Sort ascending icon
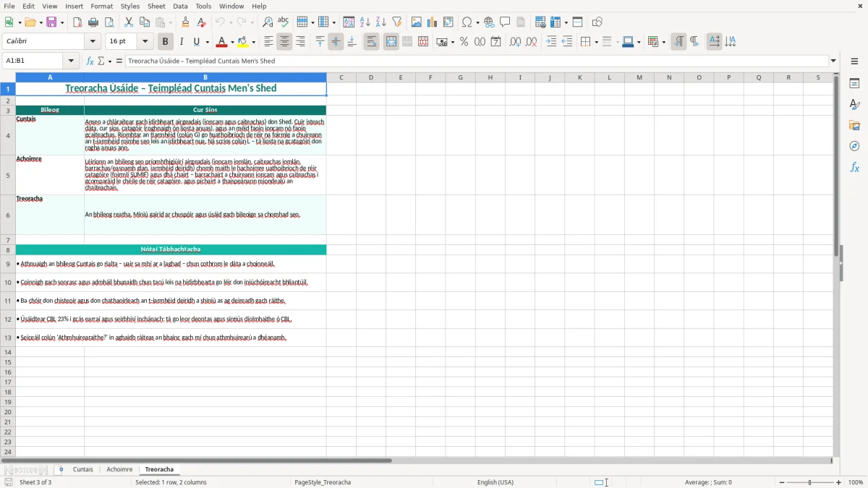This screenshot has width=868, height=488. (365, 22)
